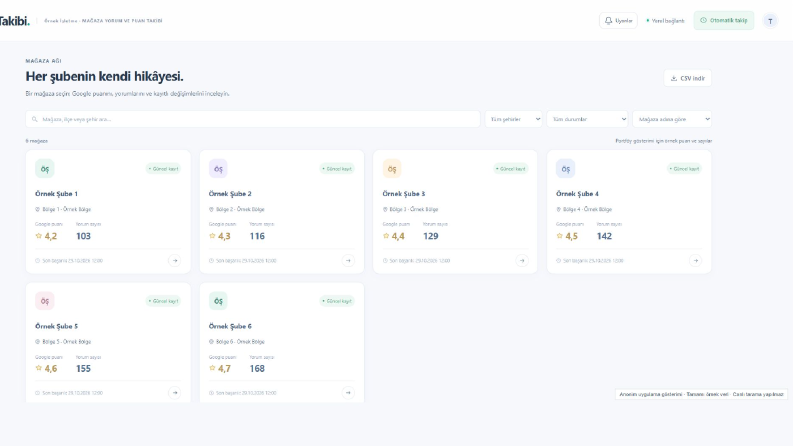This screenshot has width=793, height=446.
Task: Open the Mağaza adına göre sort dropdown
Action: pos(672,119)
